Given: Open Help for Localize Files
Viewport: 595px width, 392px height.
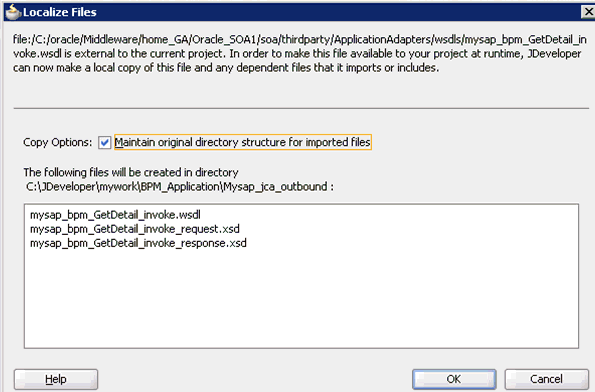Looking at the screenshot, I should tap(56, 379).
